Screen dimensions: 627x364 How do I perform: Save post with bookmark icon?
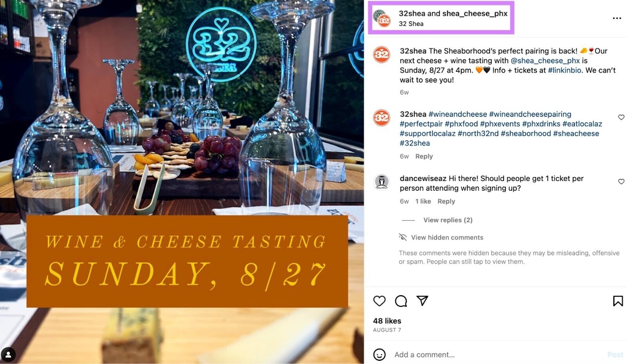pyautogui.click(x=618, y=301)
